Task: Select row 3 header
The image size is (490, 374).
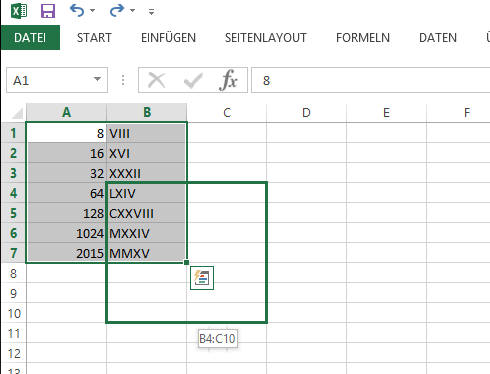Action: pyautogui.click(x=14, y=173)
